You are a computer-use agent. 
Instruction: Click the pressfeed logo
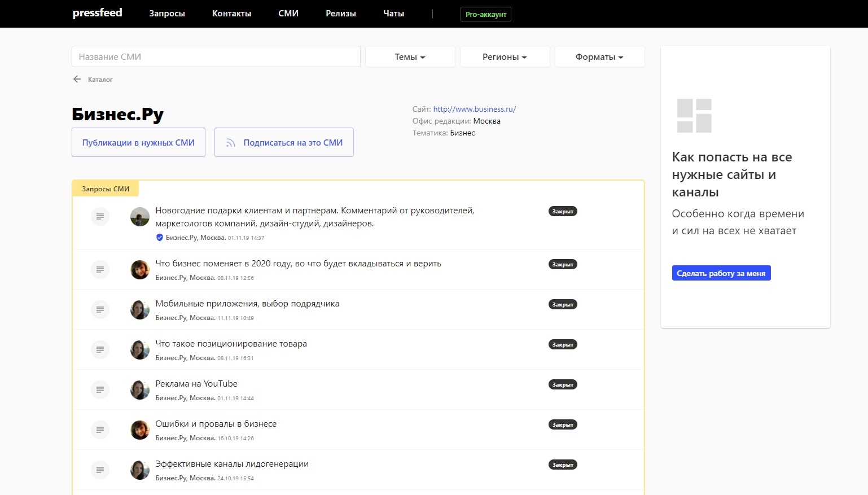pos(97,13)
